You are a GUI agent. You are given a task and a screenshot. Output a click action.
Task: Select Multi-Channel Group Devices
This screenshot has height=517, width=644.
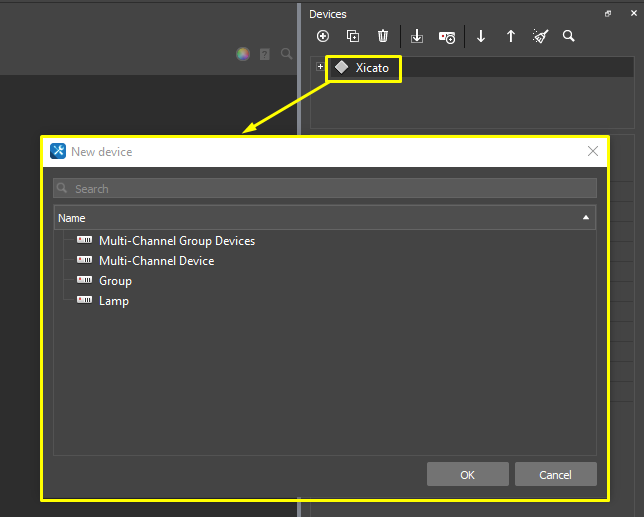click(176, 241)
